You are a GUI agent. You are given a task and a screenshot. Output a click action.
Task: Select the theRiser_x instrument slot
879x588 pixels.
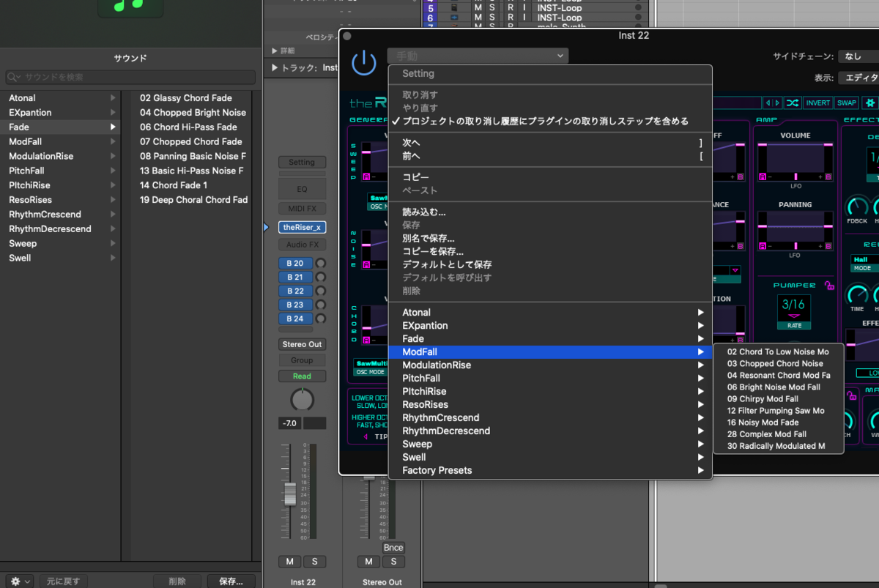click(302, 227)
